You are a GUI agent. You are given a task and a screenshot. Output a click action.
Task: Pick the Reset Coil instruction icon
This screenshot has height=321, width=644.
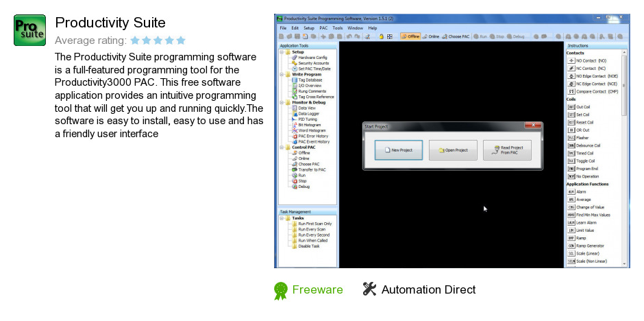(571, 123)
